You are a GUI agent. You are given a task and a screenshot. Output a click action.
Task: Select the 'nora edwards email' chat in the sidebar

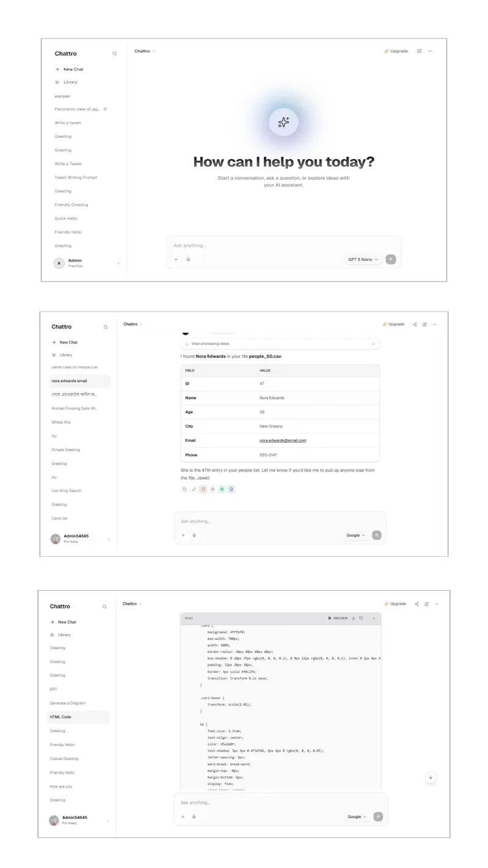pos(80,381)
